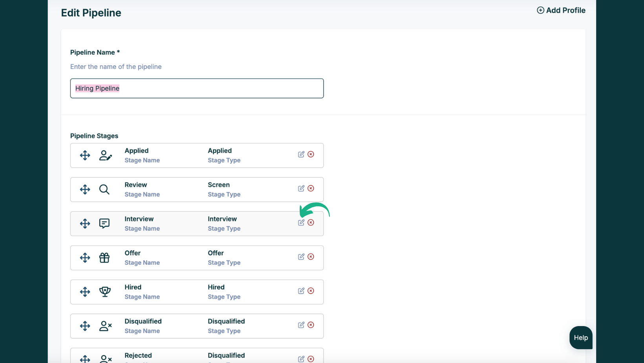This screenshot has width=644, height=363.
Task: Remove the Offer stage
Action: coord(311,257)
